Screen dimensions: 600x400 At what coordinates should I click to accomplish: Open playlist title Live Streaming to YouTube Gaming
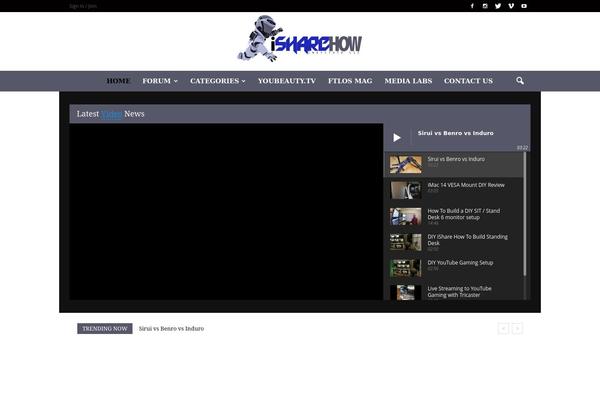coord(460,292)
